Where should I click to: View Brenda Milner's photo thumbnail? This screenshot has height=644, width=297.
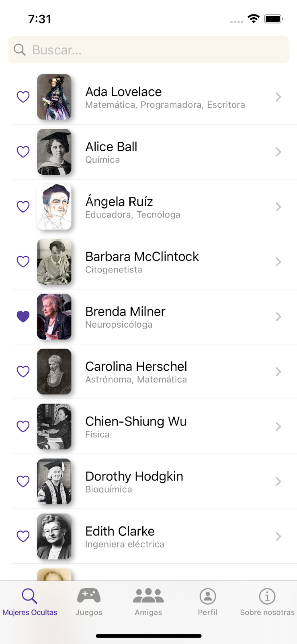tap(54, 317)
